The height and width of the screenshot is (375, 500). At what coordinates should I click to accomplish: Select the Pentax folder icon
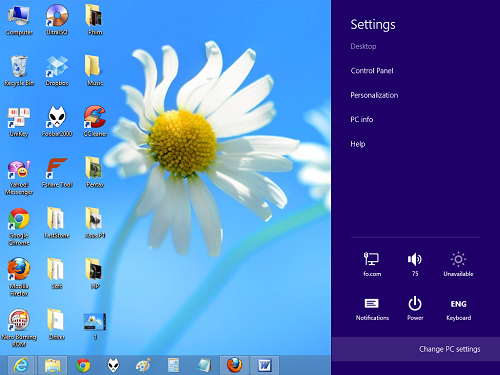pyautogui.click(x=95, y=173)
